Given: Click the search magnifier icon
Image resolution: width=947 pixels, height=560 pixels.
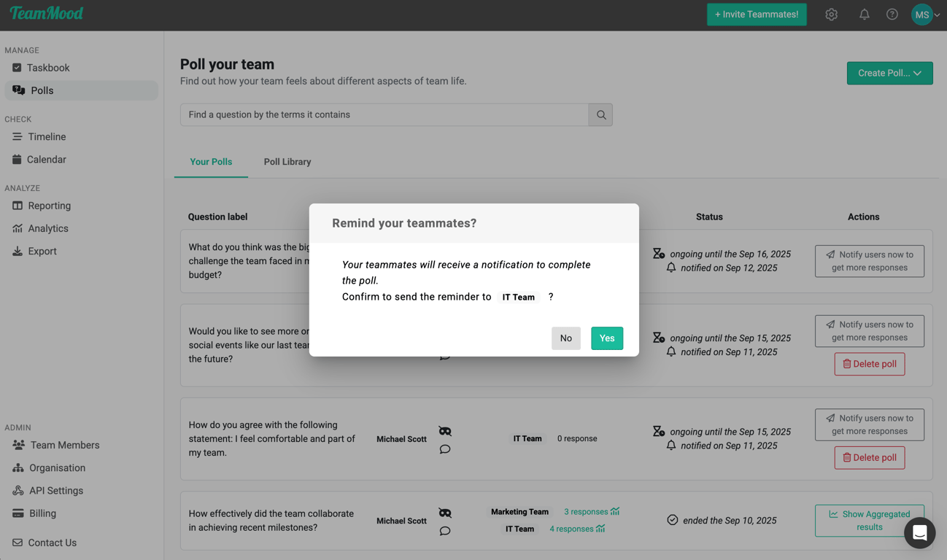Looking at the screenshot, I should 600,114.
